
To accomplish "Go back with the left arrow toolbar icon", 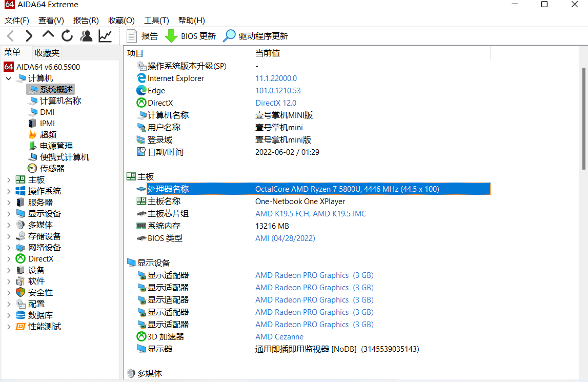I will click(10, 36).
